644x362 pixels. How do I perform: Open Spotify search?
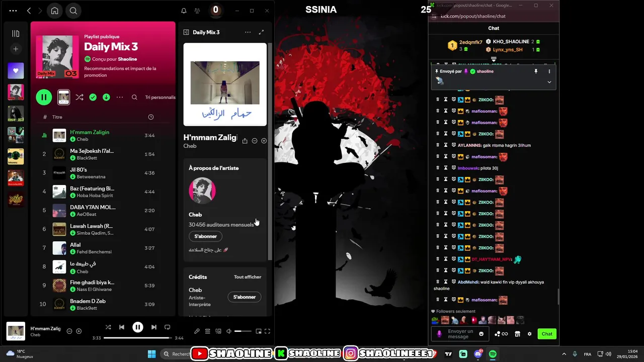pos(73,11)
